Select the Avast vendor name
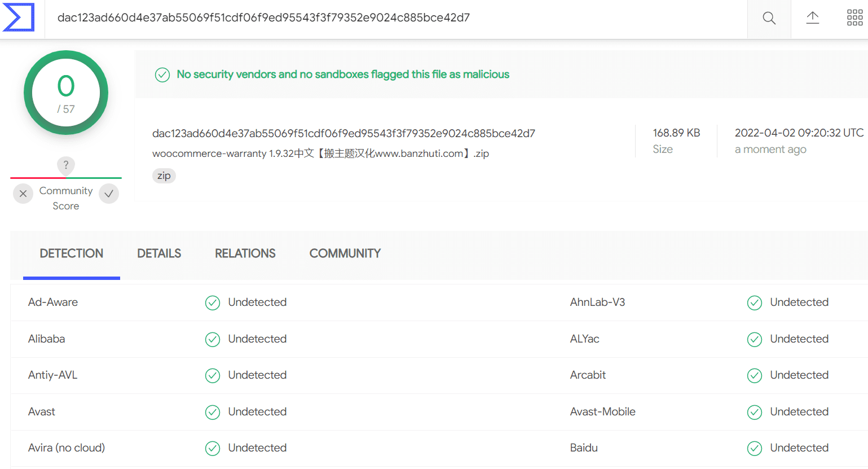 (x=42, y=411)
